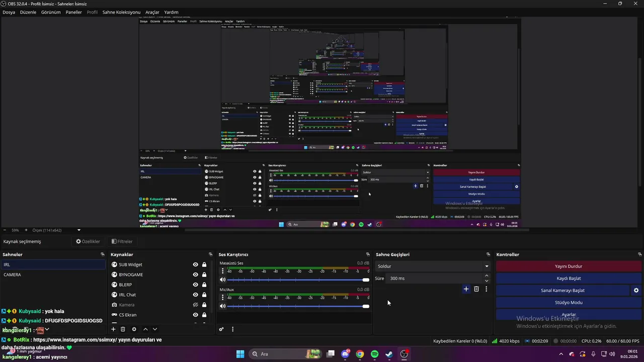Open transition three-dot properties menu
The image size is (644, 362).
coord(486,289)
